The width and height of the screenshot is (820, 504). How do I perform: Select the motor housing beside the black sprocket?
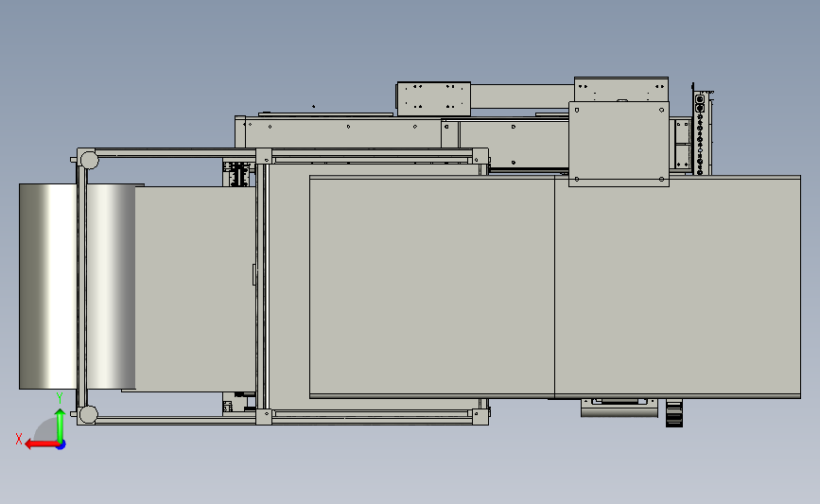[619, 408]
